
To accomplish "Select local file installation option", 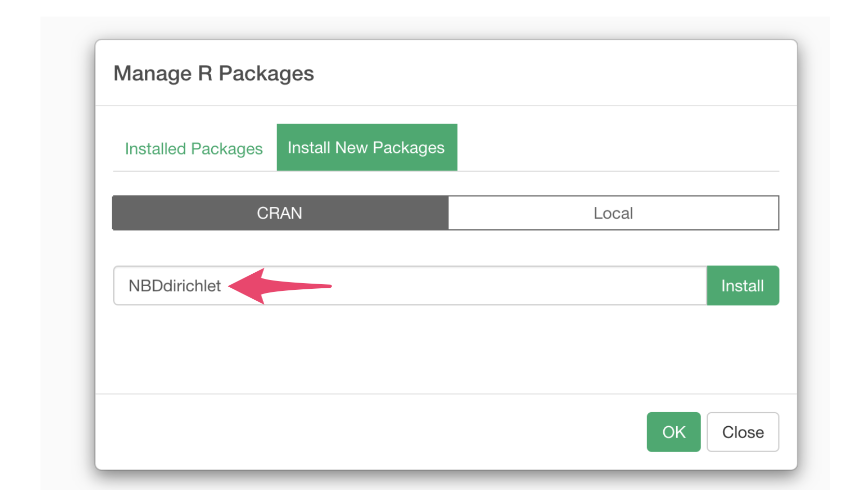I will click(x=613, y=213).
